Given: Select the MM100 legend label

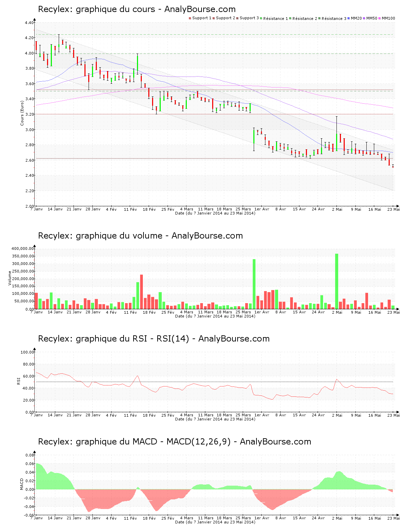Looking at the screenshot, I should click(x=388, y=18).
